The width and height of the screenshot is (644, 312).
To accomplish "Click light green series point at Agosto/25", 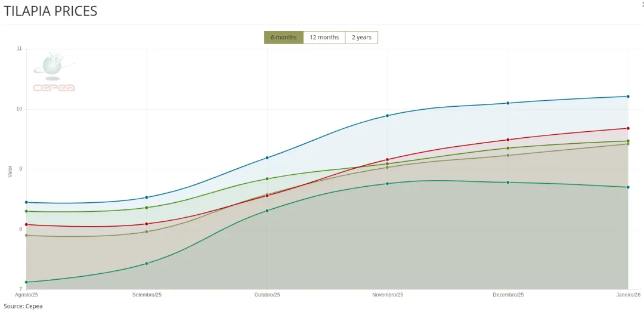I will (x=26, y=211).
